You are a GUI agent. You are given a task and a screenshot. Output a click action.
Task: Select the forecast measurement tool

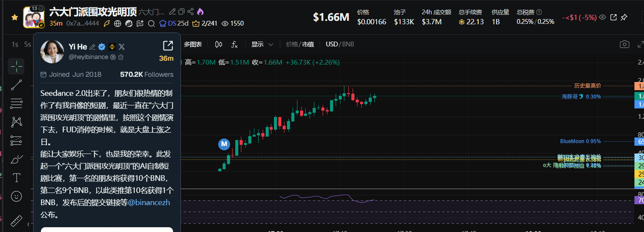click(17, 140)
